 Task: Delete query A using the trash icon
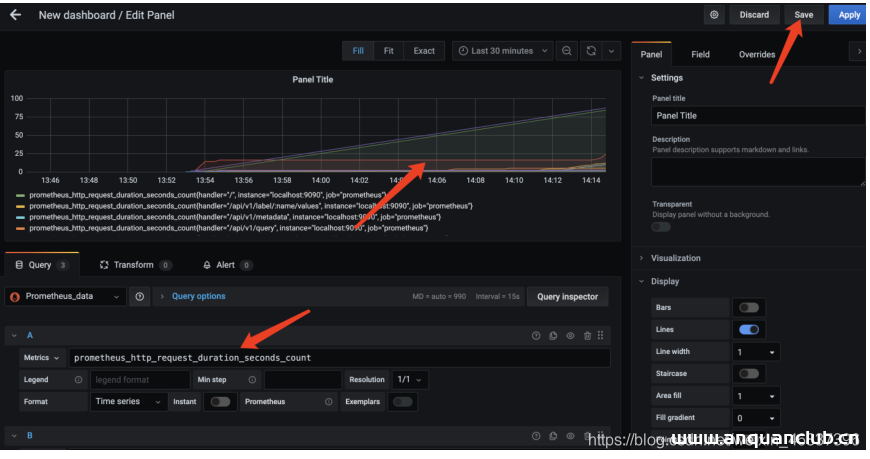[587, 336]
